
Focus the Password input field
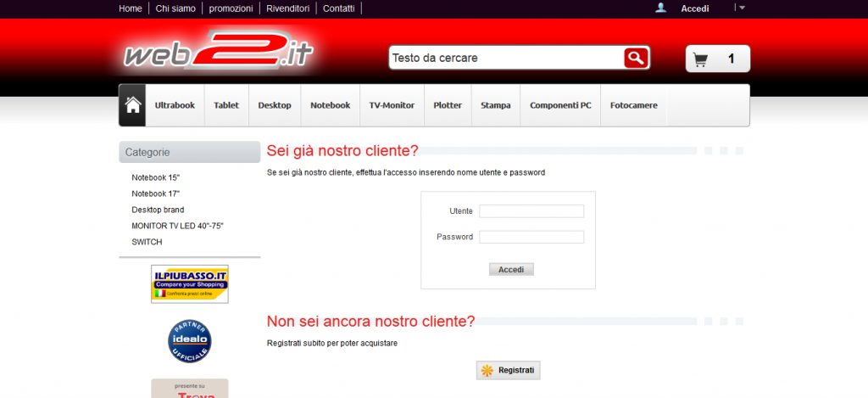[531, 237]
